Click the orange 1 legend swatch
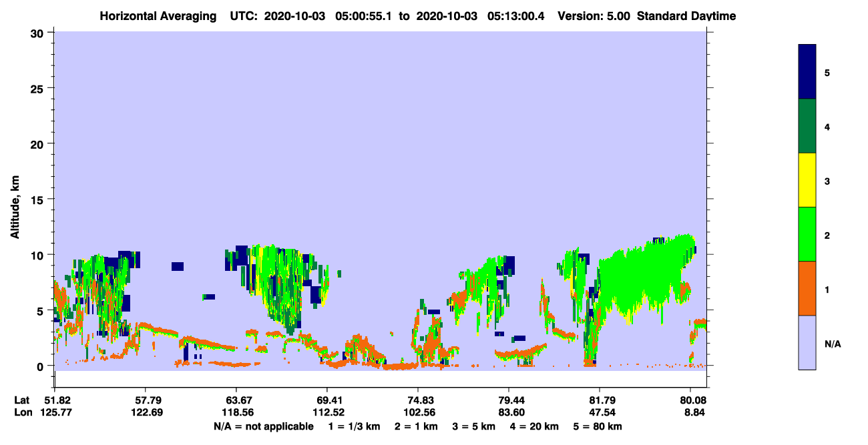868x445 pixels. pos(807,288)
